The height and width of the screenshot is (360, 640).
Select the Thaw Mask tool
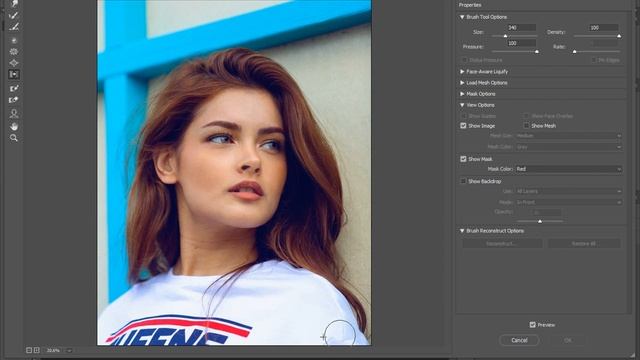click(13, 100)
